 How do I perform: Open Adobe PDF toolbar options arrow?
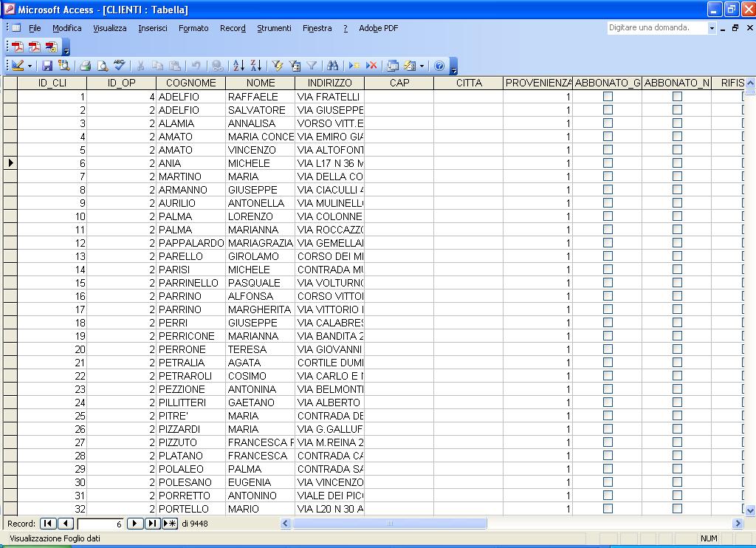(66, 47)
